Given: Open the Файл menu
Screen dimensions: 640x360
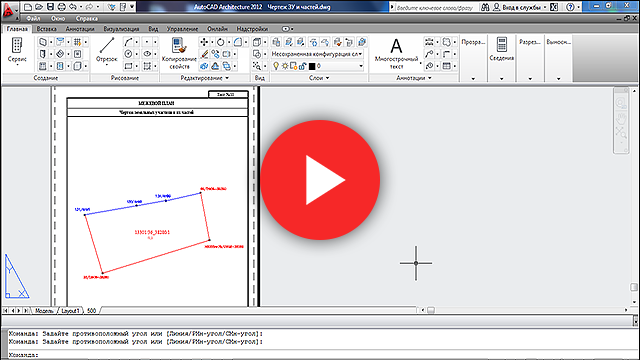Looking at the screenshot, I should (33, 18).
